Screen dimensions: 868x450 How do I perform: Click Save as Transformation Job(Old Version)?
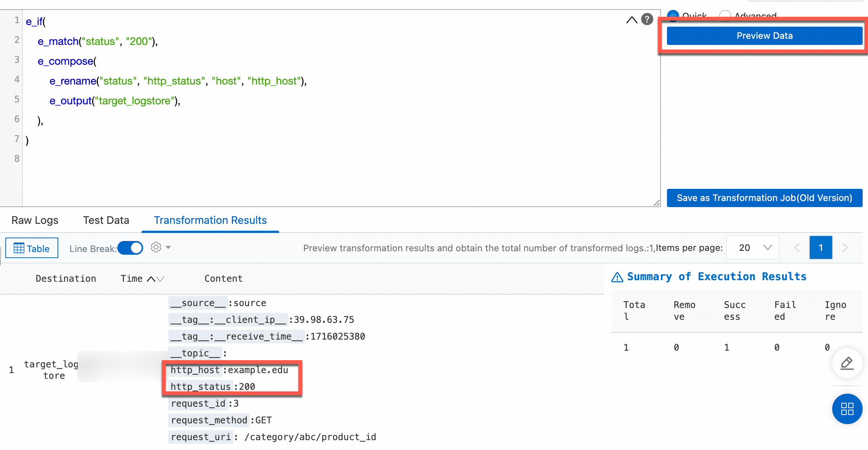coord(764,198)
